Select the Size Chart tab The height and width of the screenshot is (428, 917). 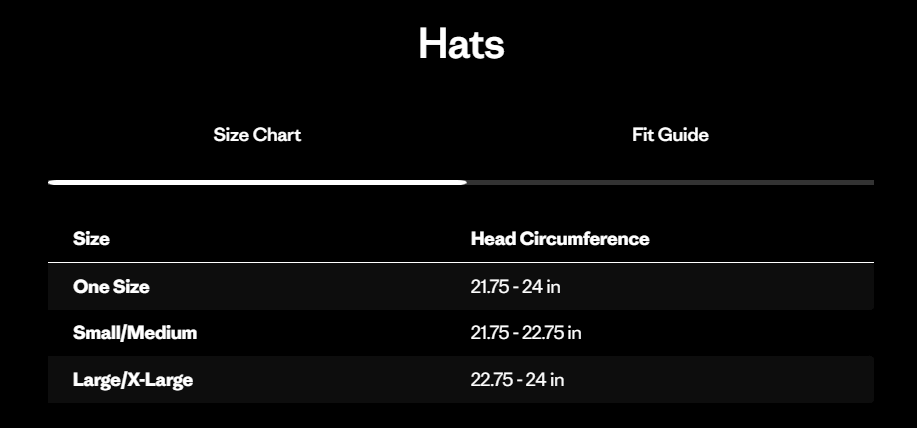point(257,135)
